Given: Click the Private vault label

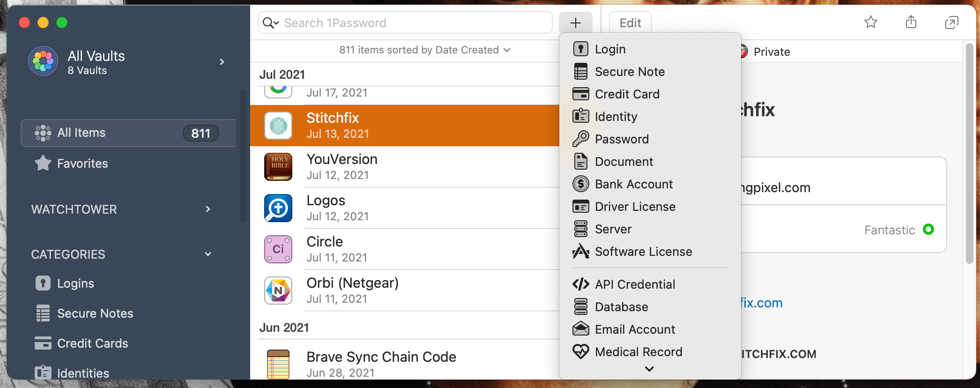Looking at the screenshot, I should pyautogui.click(x=772, y=52).
